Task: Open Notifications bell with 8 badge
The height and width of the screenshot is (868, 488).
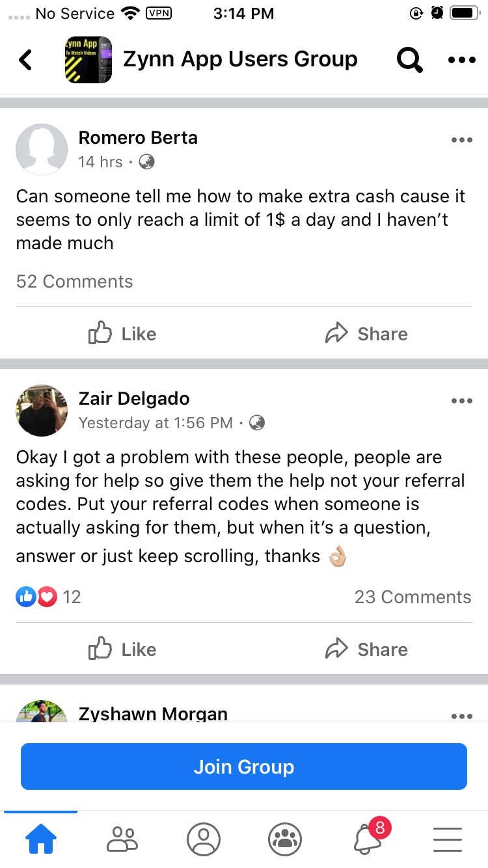Action: point(368,838)
